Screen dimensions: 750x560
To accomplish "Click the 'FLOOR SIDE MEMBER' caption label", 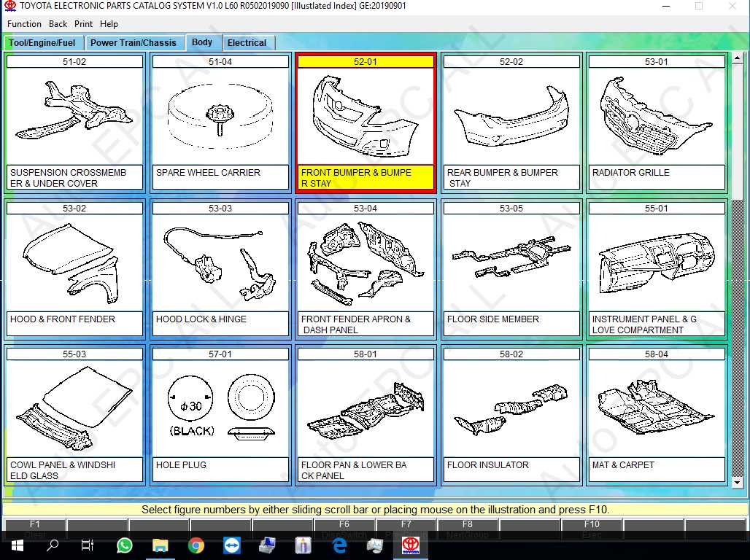I will click(511, 324).
